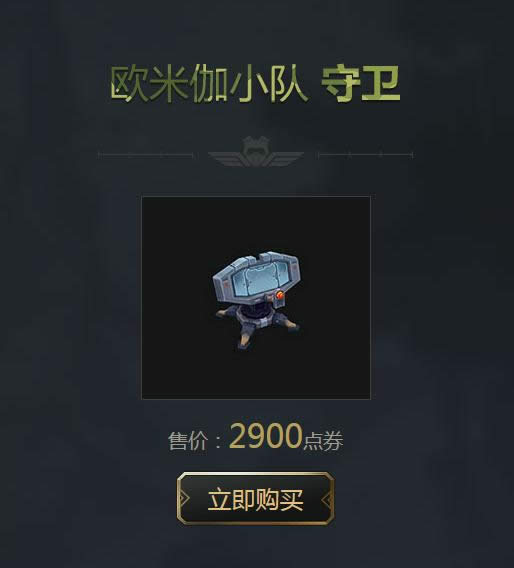Click the 点券 currency label
Viewport: 514px width, 568px height.
pos(323,441)
